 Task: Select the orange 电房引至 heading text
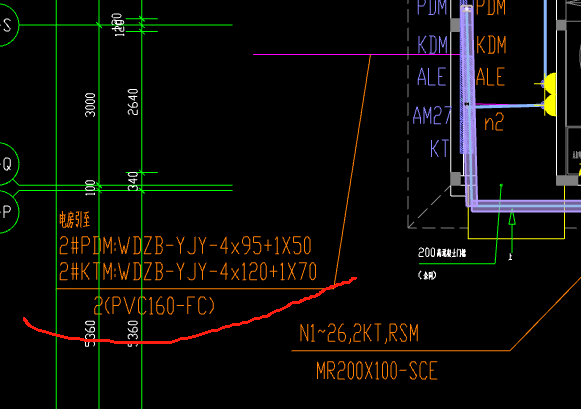pos(74,219)
